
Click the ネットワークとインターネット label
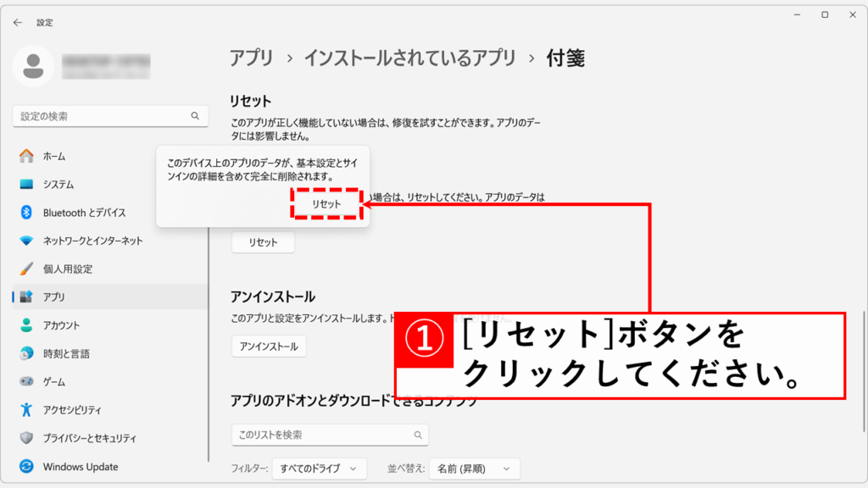(93, 241)
